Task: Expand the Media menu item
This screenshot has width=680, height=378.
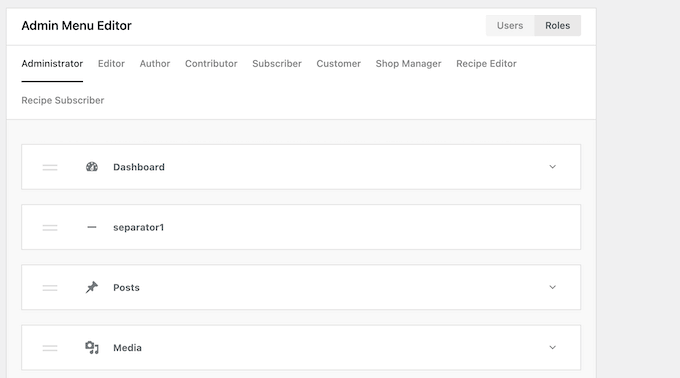Action: tap(552, 348)
